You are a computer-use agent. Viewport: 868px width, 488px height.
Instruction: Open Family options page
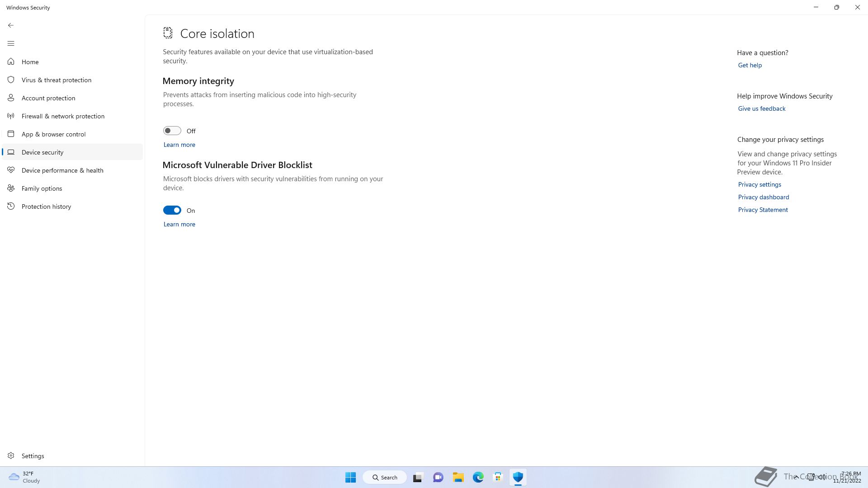[x=72, y=188]
